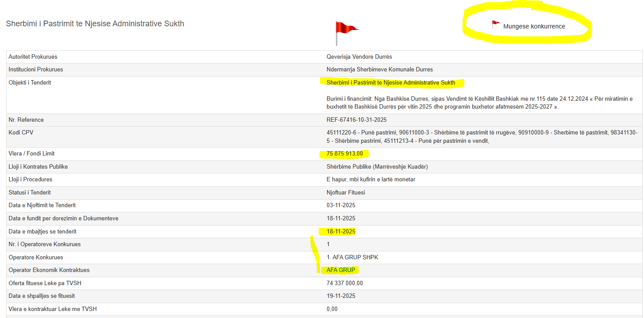Click the Njoftuar Fituesi status value
This screenshot has width=644, height=318.
[x=345, y=192]
